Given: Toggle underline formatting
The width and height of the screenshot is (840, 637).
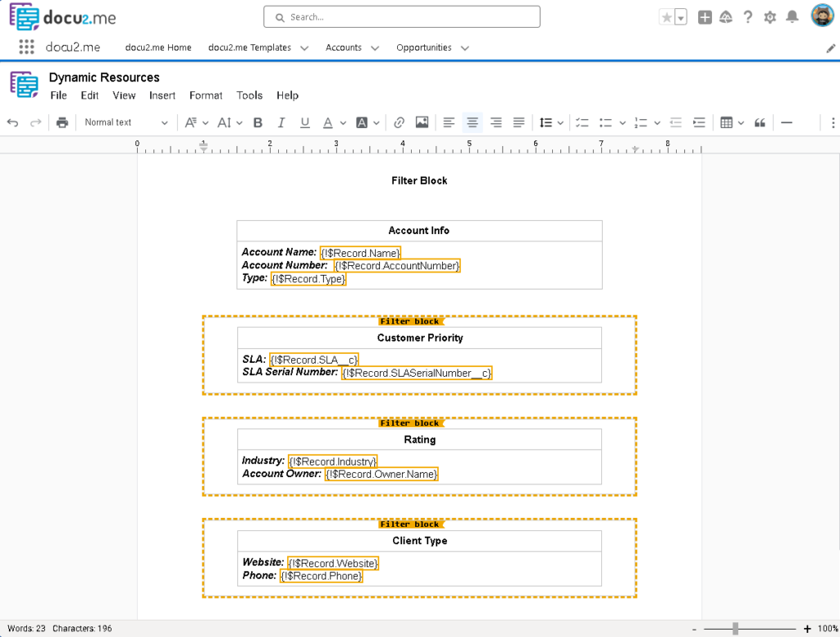Looking at the screenshot, I should click(305, 123).
